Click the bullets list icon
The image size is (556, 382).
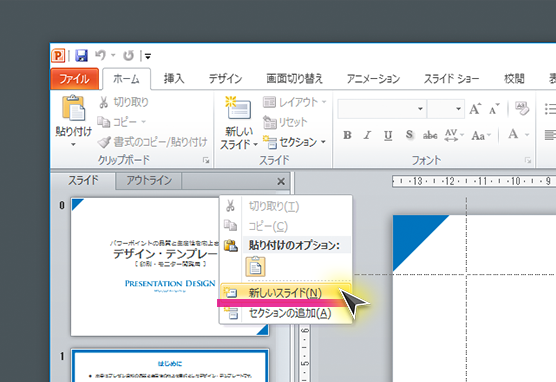[550, 109]
